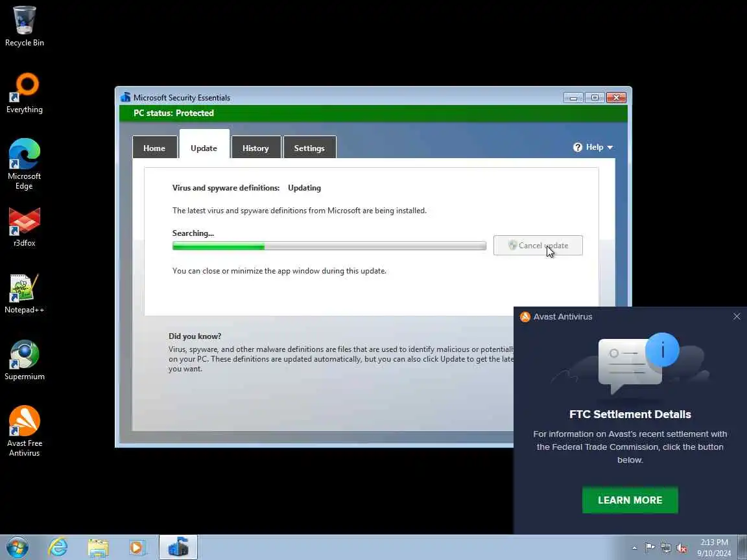Open Windows Media Player from the taskbar

[x=137, y=548]
